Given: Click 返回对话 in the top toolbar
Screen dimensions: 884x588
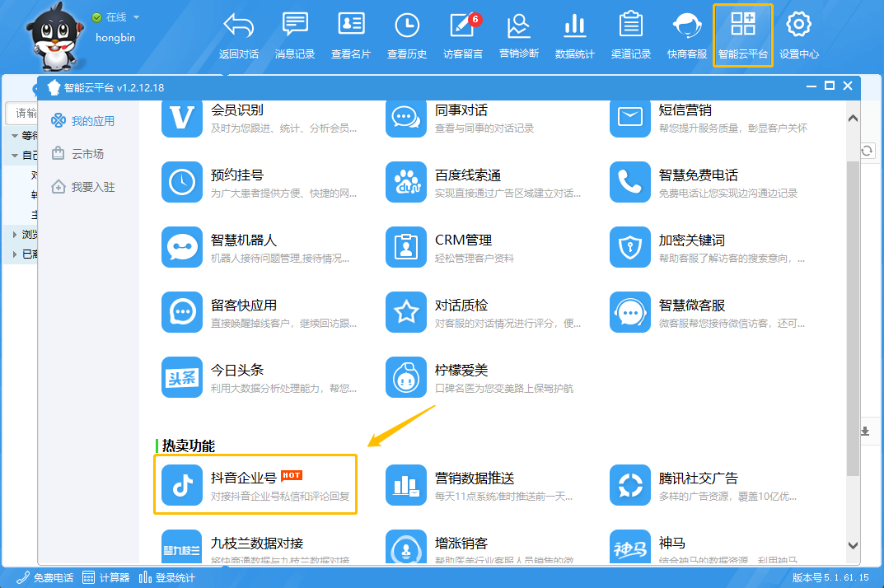Looking at the screenshot, I should point(239,35).
